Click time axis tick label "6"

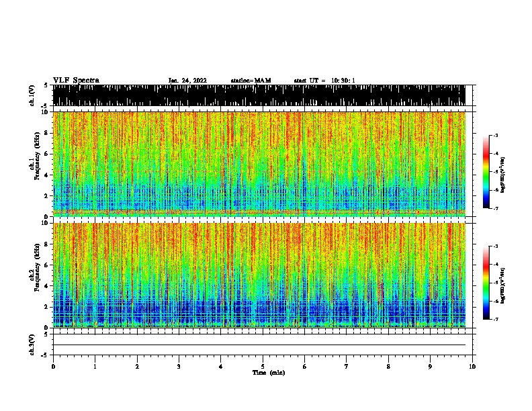point(305,367)
